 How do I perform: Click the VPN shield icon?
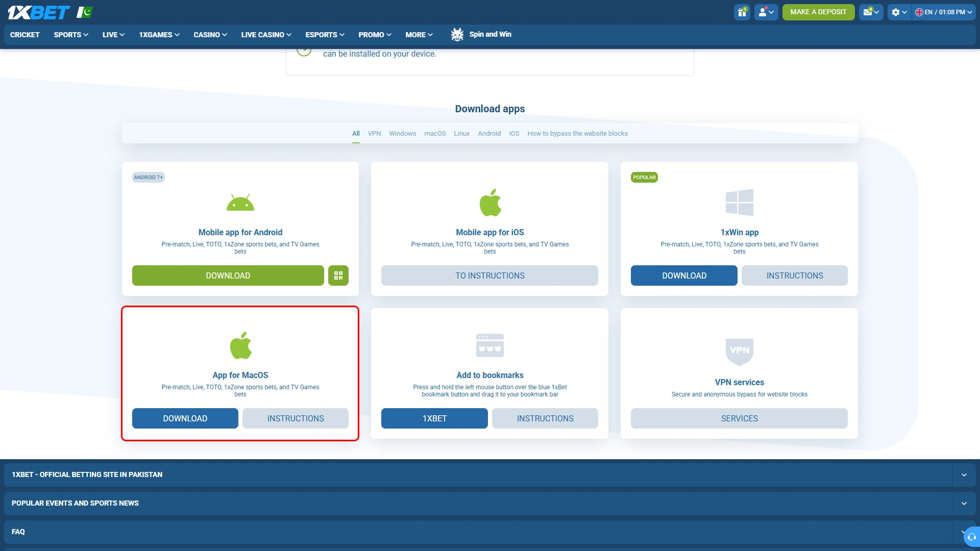coord(740,352)
